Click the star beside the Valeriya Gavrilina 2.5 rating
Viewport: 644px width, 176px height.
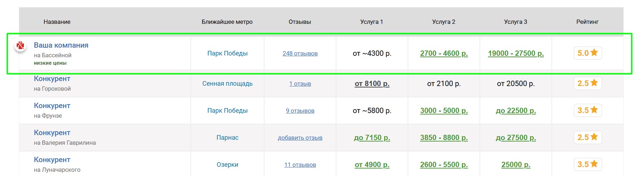tap(594, 137)
